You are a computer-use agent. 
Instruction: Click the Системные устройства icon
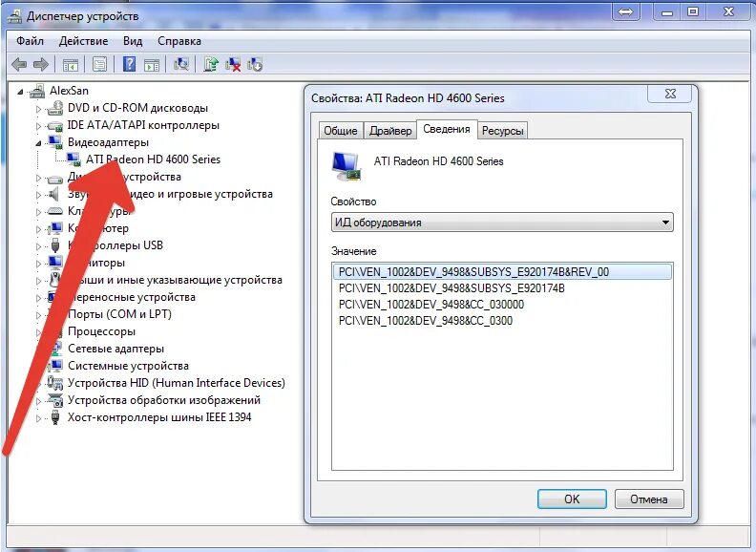(x=55, y=366)
